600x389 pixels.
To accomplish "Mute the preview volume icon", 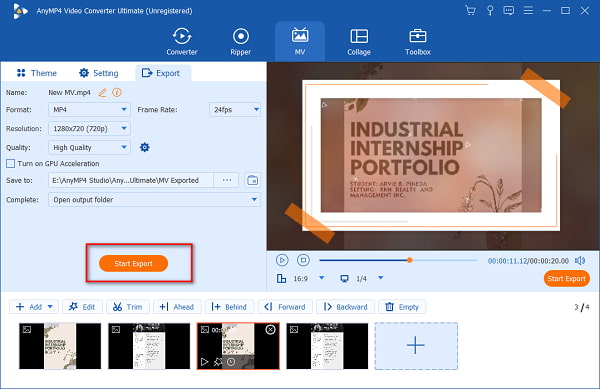I will pos(580,260).
